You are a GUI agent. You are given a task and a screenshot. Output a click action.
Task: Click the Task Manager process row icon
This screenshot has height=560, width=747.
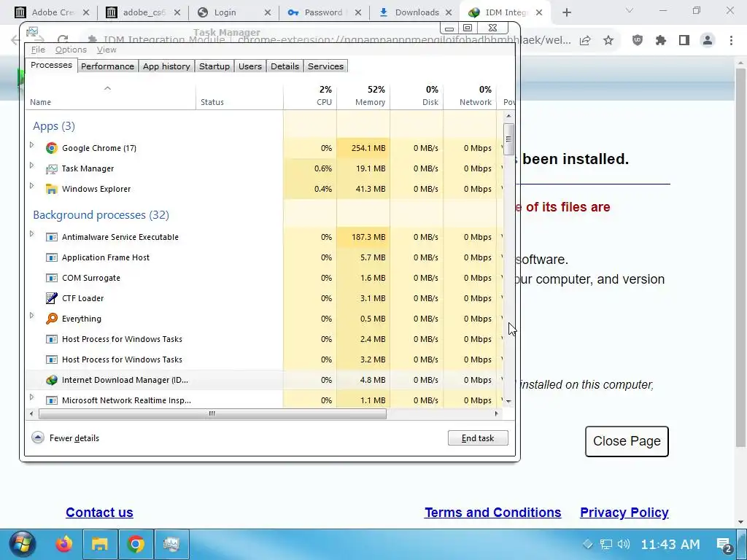(52, 168)
